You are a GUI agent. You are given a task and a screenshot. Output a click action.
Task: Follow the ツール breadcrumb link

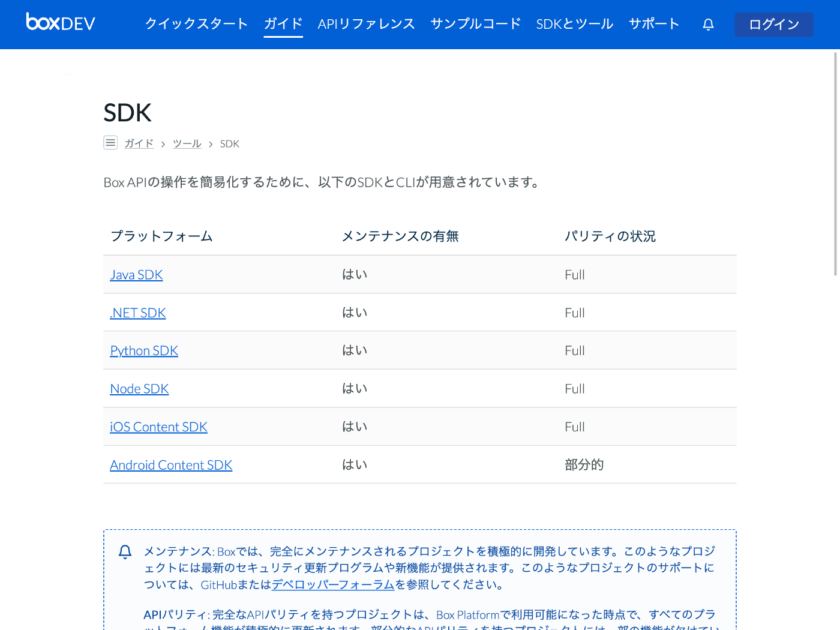tap(187, 143)
